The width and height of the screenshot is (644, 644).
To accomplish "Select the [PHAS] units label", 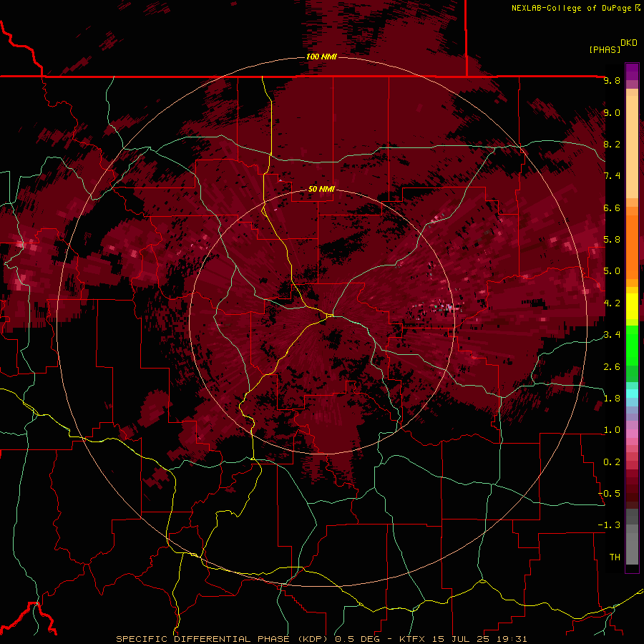I will [605, 49].
